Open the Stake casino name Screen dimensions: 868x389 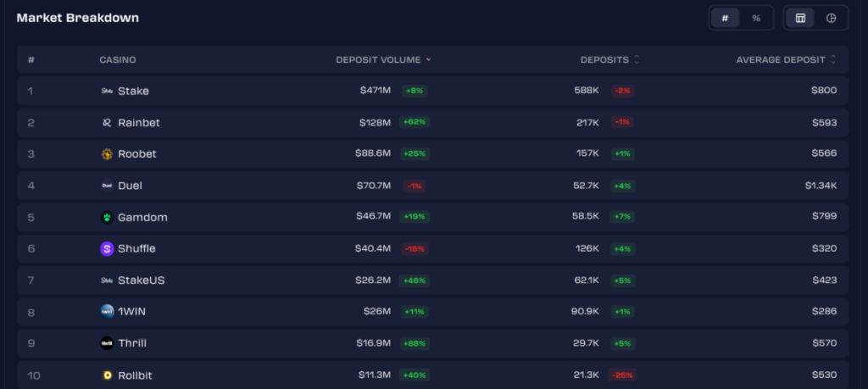(133, 91)
